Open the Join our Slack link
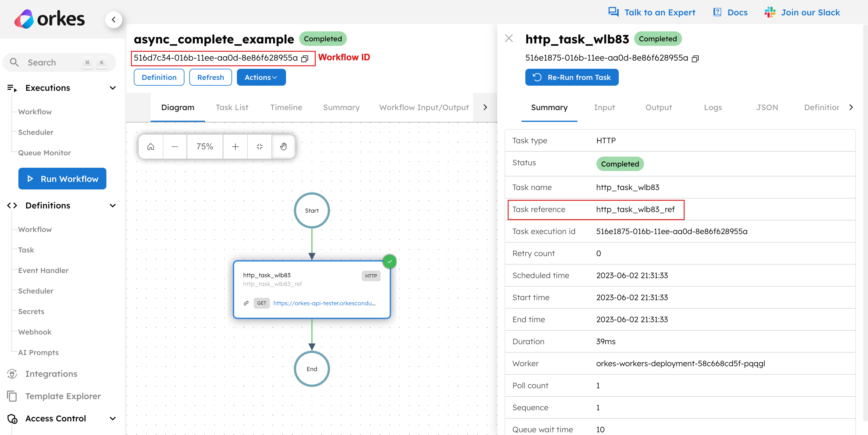This screenshot has width=868, height=435. [810, 12]
